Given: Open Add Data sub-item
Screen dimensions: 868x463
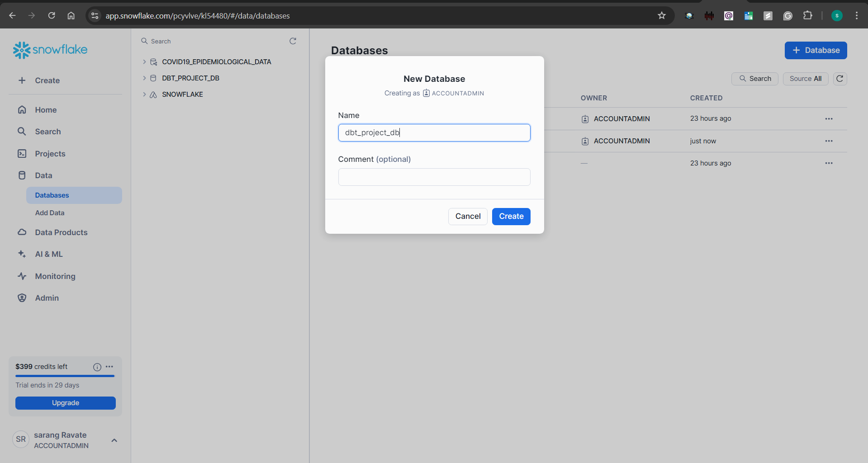Looking at the screenshot, I should pyautogui.click(x=50, y=213).
